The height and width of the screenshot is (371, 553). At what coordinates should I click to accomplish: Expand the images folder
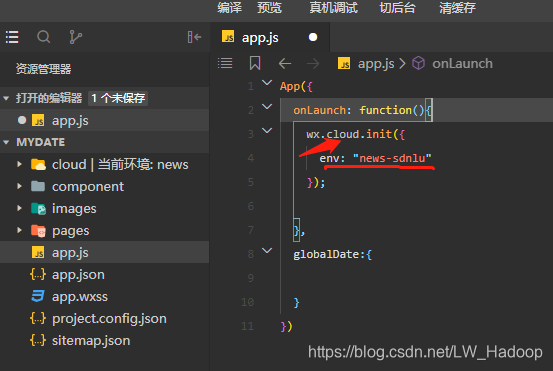coord(19,208)
